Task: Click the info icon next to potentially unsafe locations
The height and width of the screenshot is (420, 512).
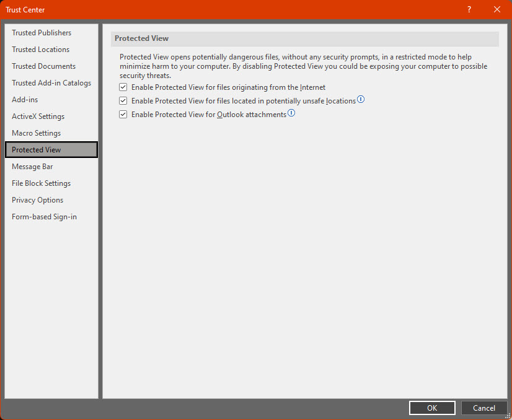Action: coord(361,100)
